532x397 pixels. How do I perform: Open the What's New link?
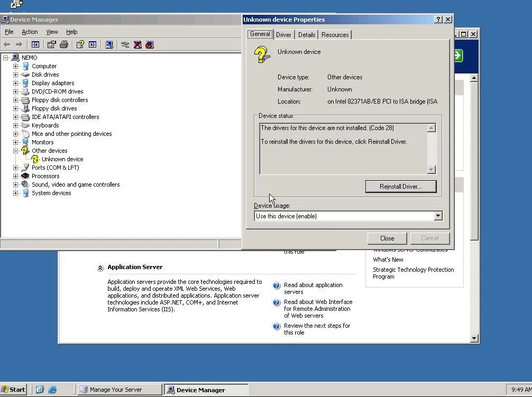388,260
